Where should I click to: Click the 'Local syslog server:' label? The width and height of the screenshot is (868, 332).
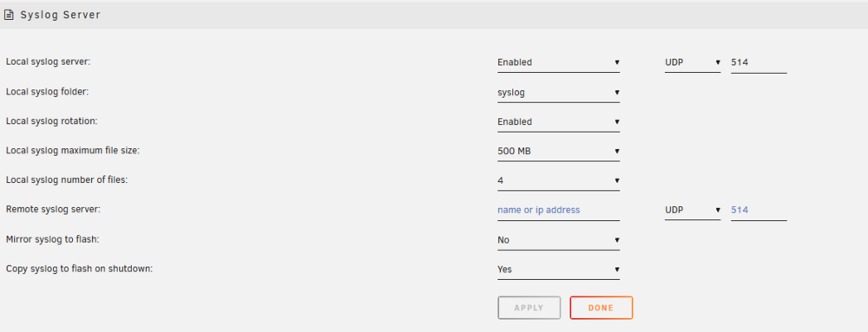pyautogui.click(x=48, y=62)
